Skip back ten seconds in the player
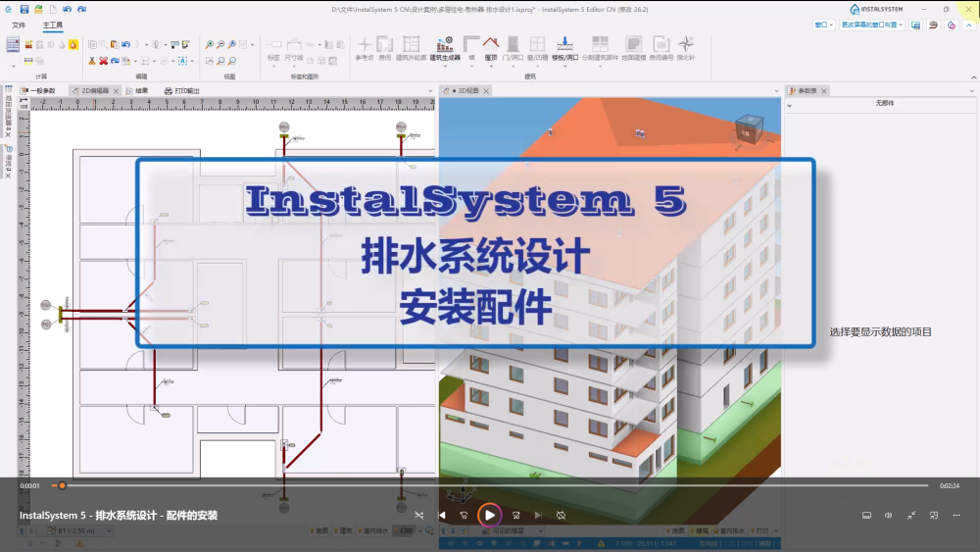Viewport: 980px width, 552px height. [x=464, y=515]
